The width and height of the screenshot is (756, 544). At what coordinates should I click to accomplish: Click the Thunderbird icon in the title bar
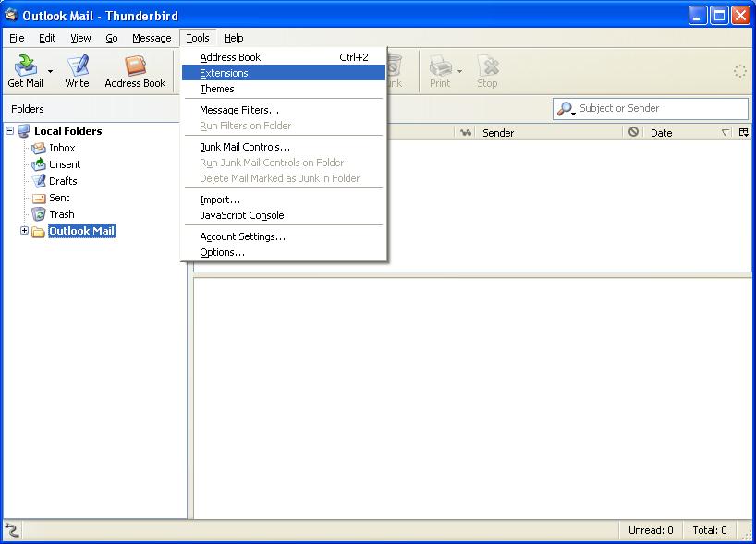pos(10,16)
